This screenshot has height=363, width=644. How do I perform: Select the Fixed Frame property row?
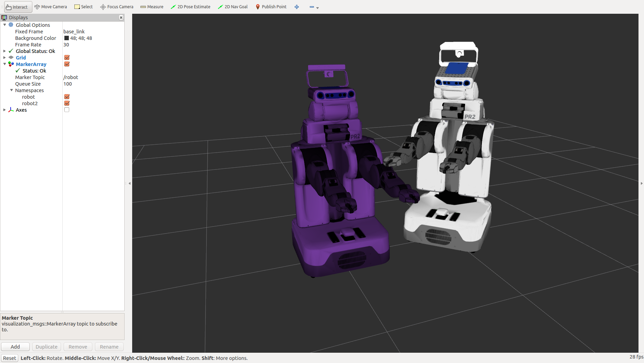(62, 31)
